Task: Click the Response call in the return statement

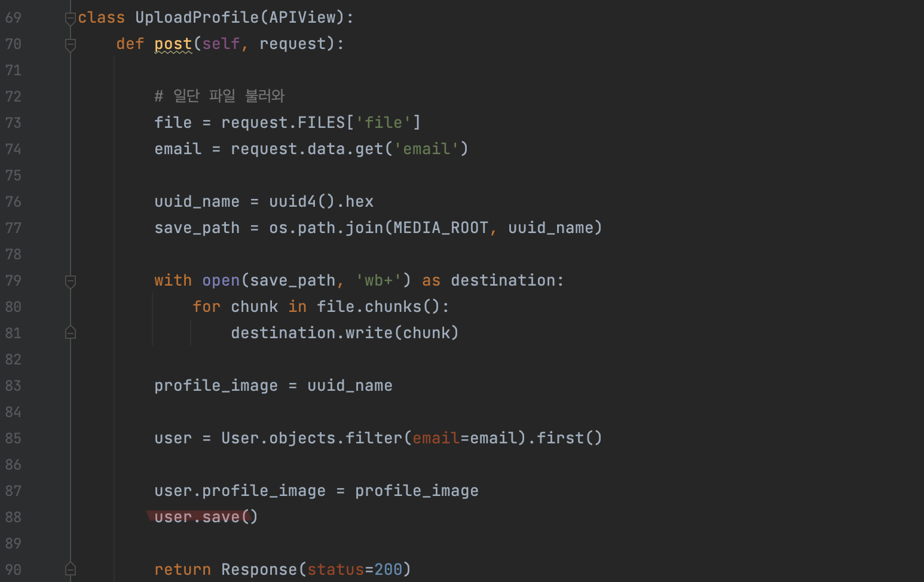Action: (259, 569)
